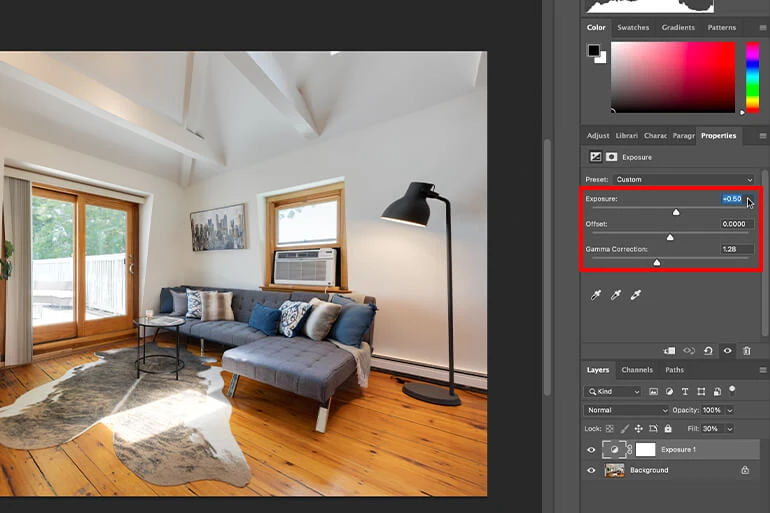Switch to the Channels tab
This screenshot has width=770, height=513.
(636, 370)
